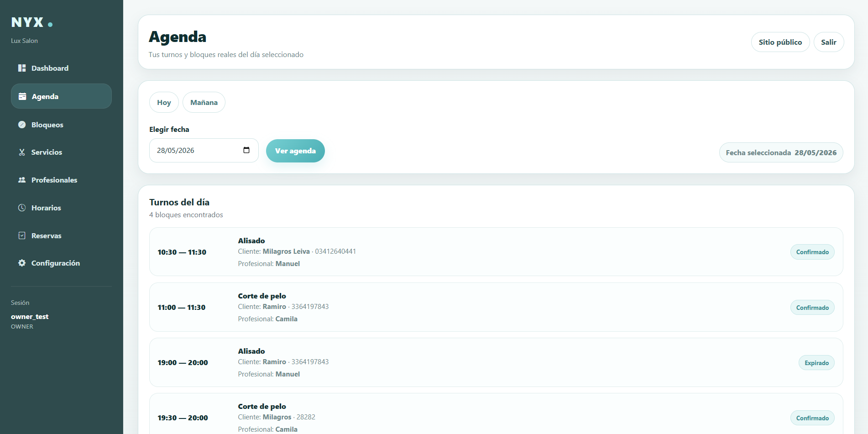
Task: Click Cliente Milagros 28282 text
Action: click(x=277, y=417)
